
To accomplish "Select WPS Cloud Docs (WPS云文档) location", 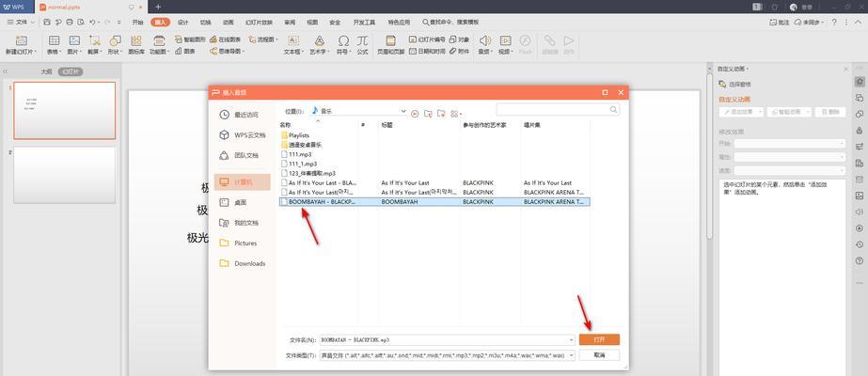I will tap(242, 135).
